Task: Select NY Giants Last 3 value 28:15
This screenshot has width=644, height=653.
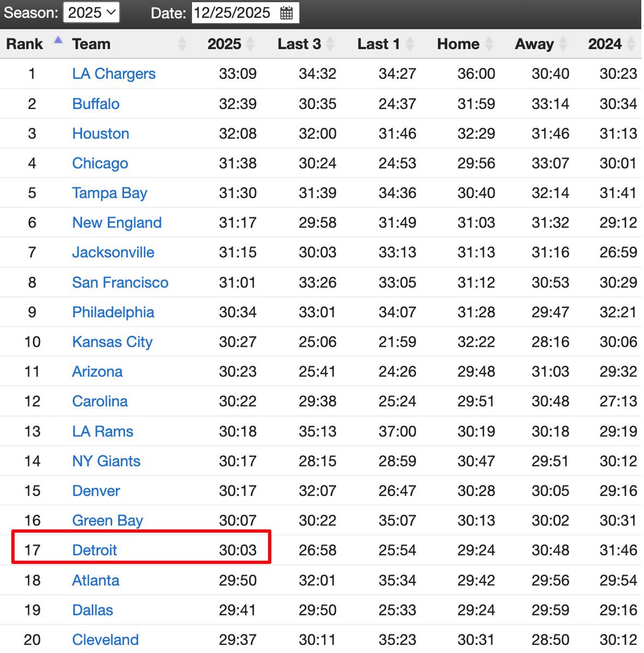Action: 318,461
